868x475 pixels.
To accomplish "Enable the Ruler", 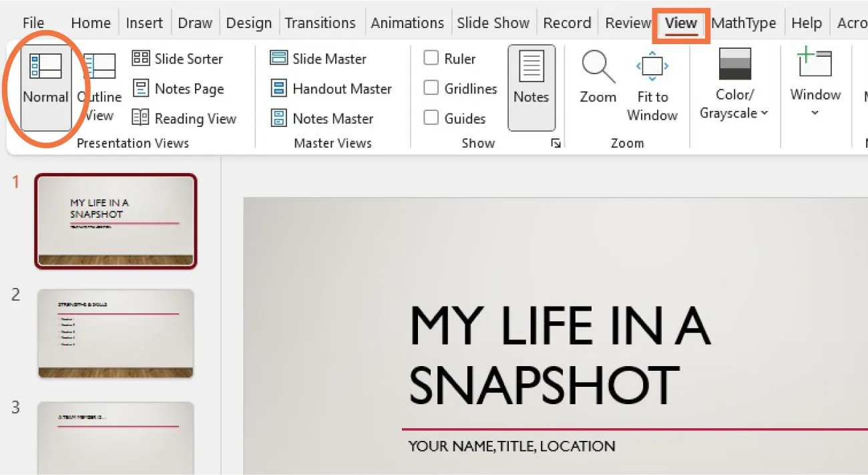I will [431, 59].
